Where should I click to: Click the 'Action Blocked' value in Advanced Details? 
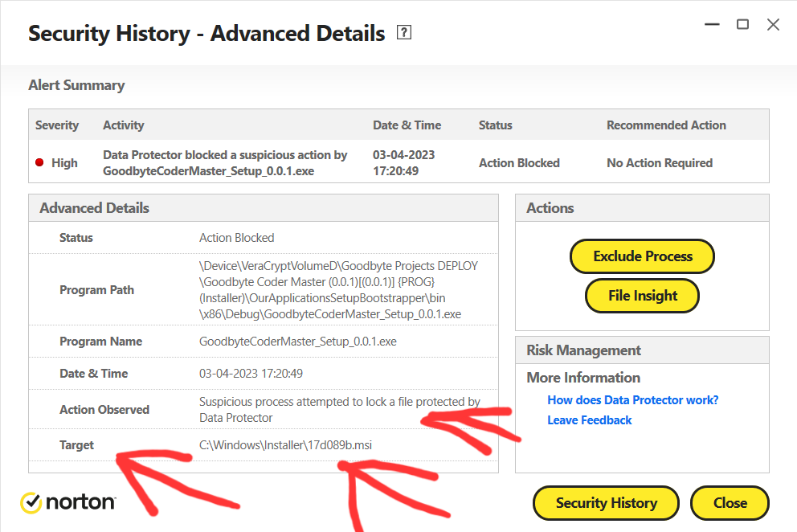(236, 238)
